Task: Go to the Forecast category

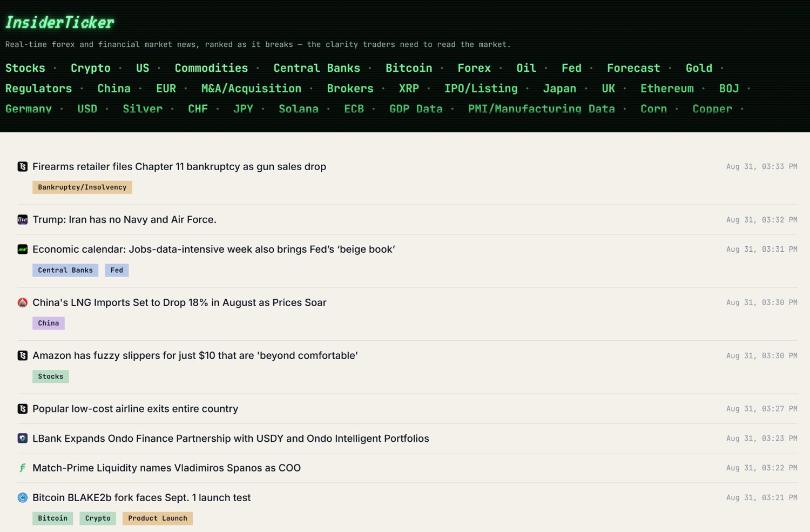Action: pyautogui.click(x=633, y=68)
